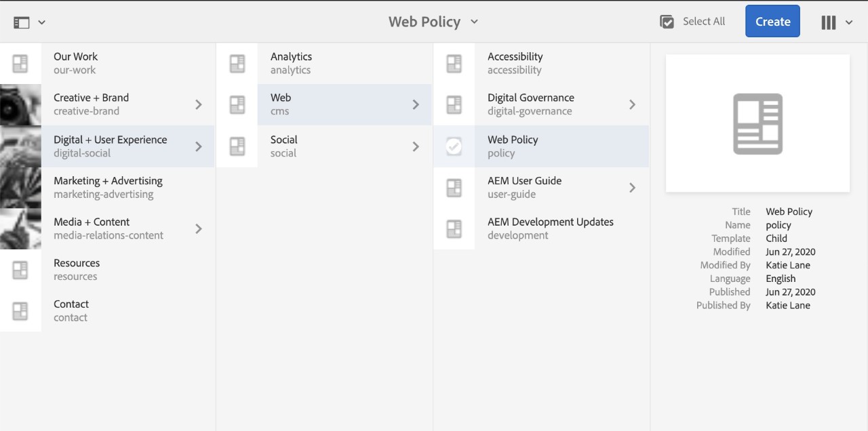Click the Our Work page icon
This screenshot has width=868, height=431.
pyautogui.click(x=20, y=64)
